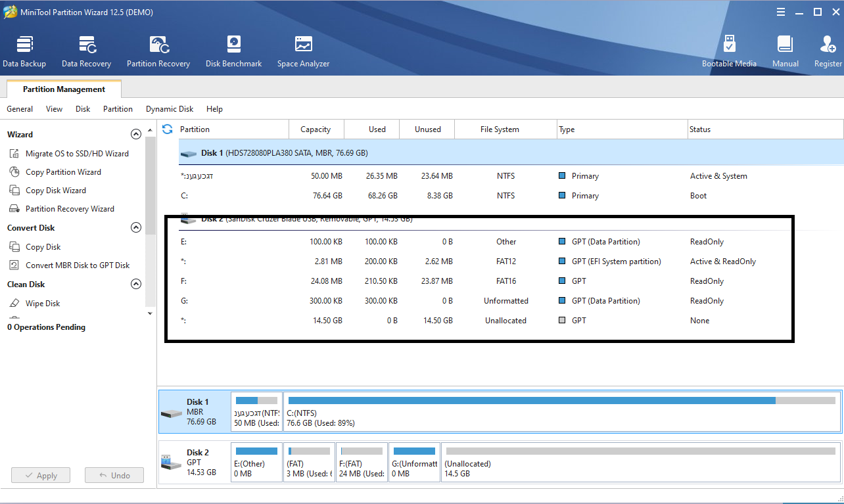The height and width of the screenshot is (504, 844).
Task: Select Disk 1 header row in list
Action: tap(511, 153)
